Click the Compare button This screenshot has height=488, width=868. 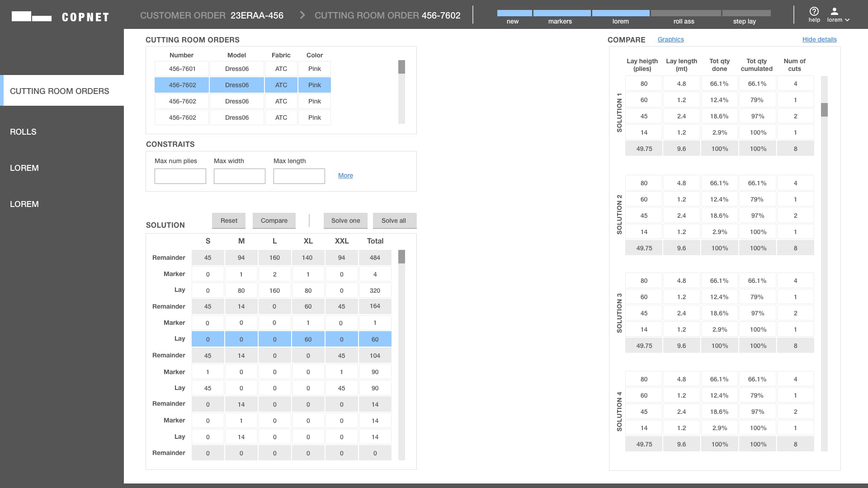tap(274, 221)
